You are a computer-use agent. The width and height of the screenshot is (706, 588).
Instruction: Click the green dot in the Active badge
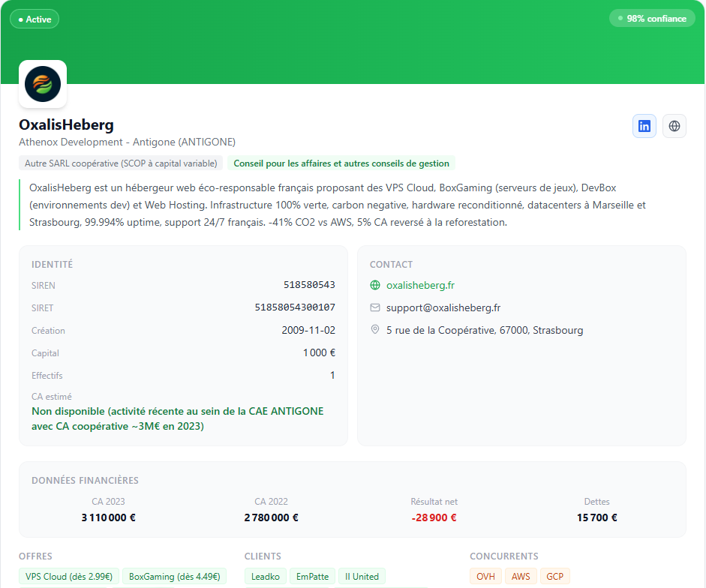[x=22, y=19]
